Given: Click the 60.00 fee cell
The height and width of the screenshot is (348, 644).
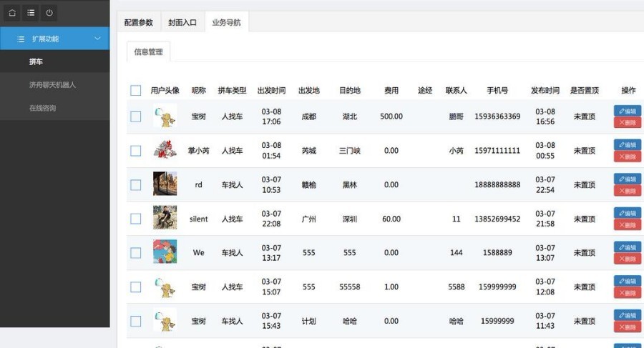Looking at the screenshot, I should 391,219.
